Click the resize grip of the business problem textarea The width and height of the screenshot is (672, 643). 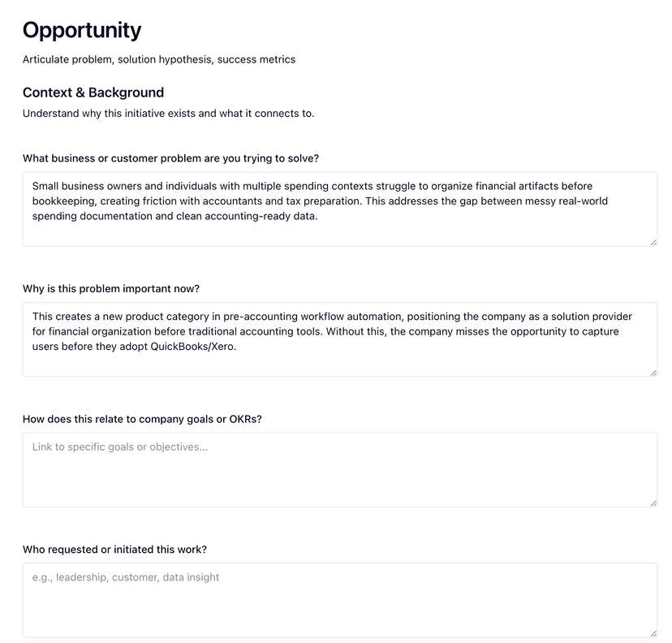coord(654,241)
